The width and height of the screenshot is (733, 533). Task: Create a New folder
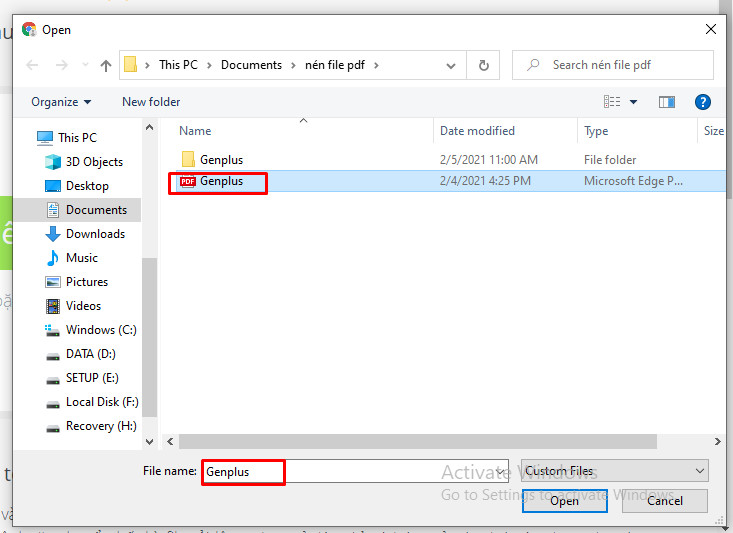[x=151, y=102]
